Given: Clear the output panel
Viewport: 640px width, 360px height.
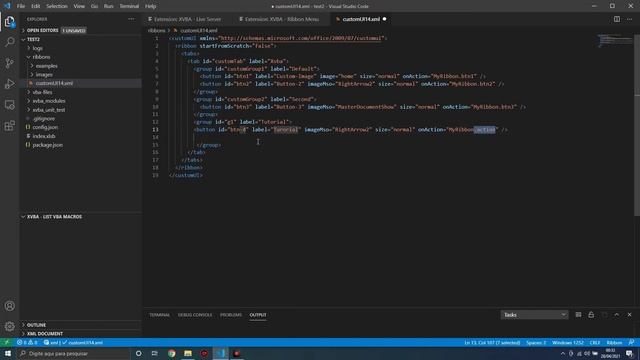Looking at the screenshot, I should click(578, 315).
